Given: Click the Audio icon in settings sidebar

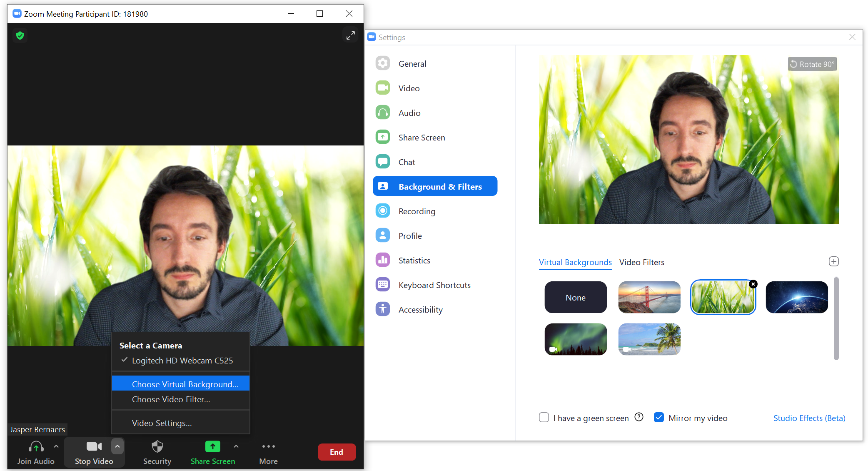Looking at the screenshot, I should (x=384, y=113).
